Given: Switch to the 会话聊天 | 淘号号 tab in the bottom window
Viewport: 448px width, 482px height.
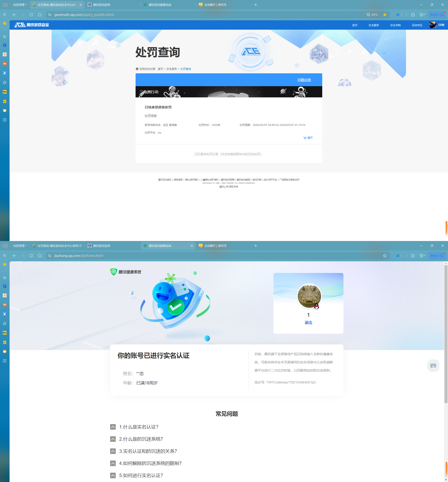Looking at the screenshot, I should tap(224, 246).
